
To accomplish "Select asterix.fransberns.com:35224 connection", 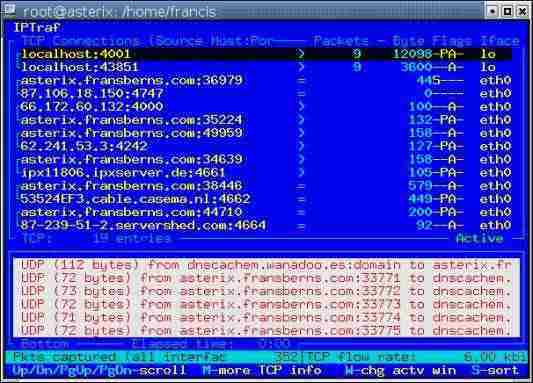I will (265, 120).
